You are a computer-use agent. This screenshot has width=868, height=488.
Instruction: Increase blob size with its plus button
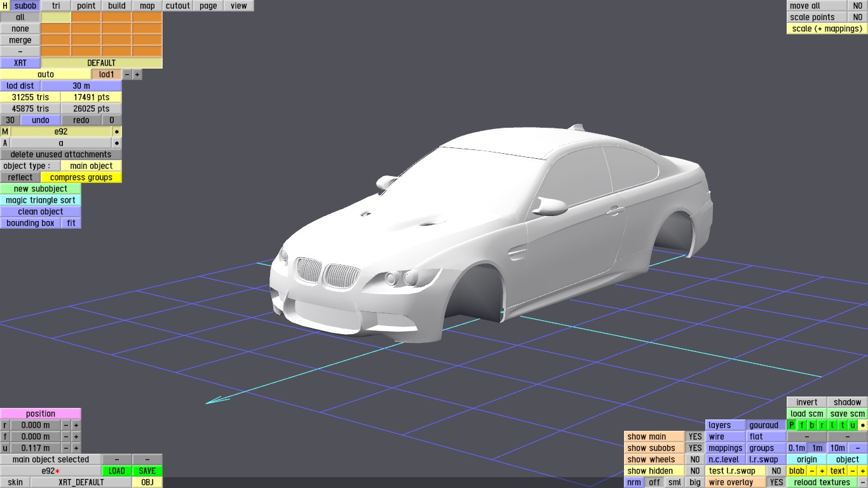pos(822,471)
